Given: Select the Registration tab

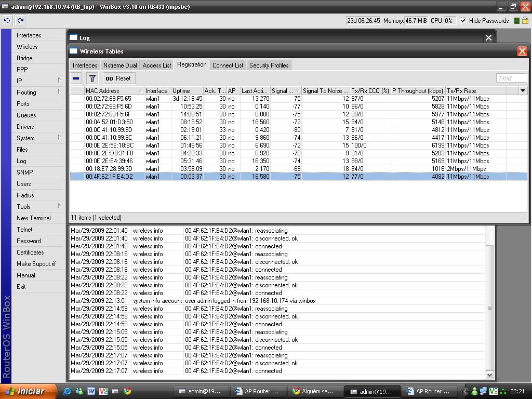Looking at the screenshot, I should [x=192, y=64].
